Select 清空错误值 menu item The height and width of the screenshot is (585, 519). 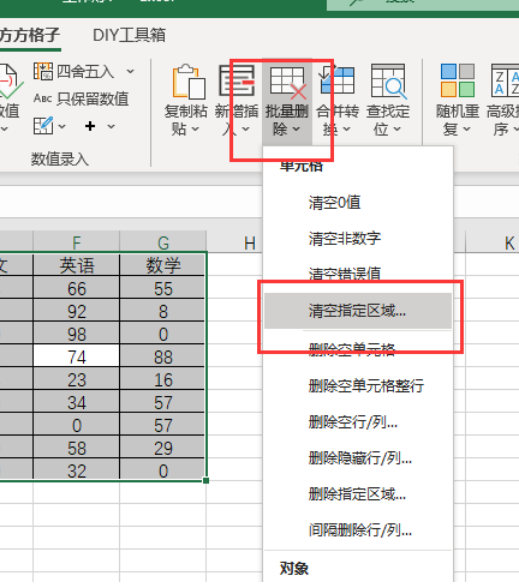(358, 274)
